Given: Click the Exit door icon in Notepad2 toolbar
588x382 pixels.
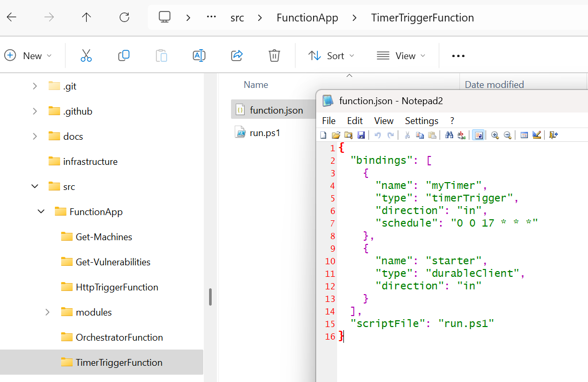Looking at the screenshot, I should coord(554,135).
